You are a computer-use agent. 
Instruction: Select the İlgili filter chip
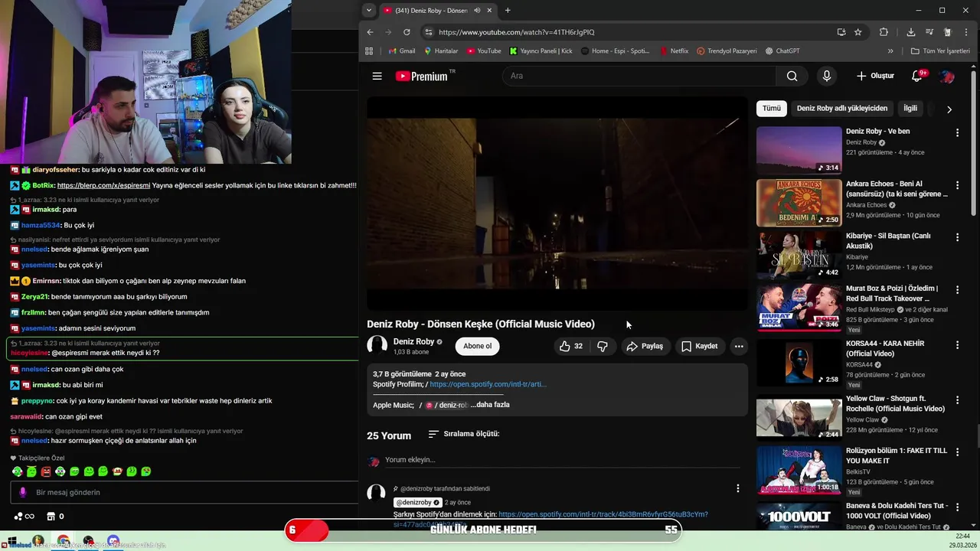[910, 109]
